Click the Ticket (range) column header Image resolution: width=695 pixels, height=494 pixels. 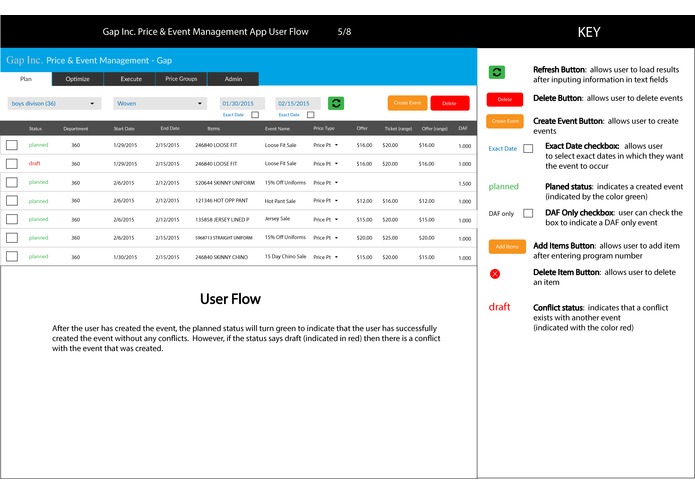(x=398, y=128)
